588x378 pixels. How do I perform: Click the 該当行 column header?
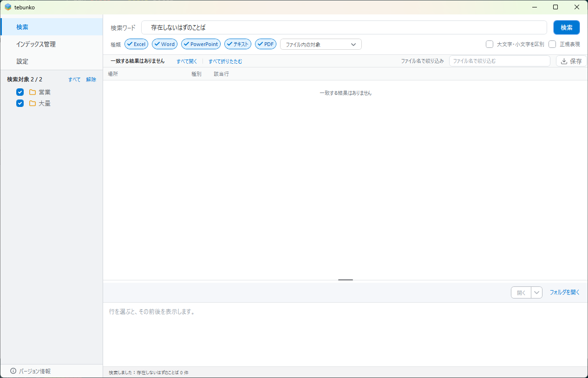click(x=222, y=74)
